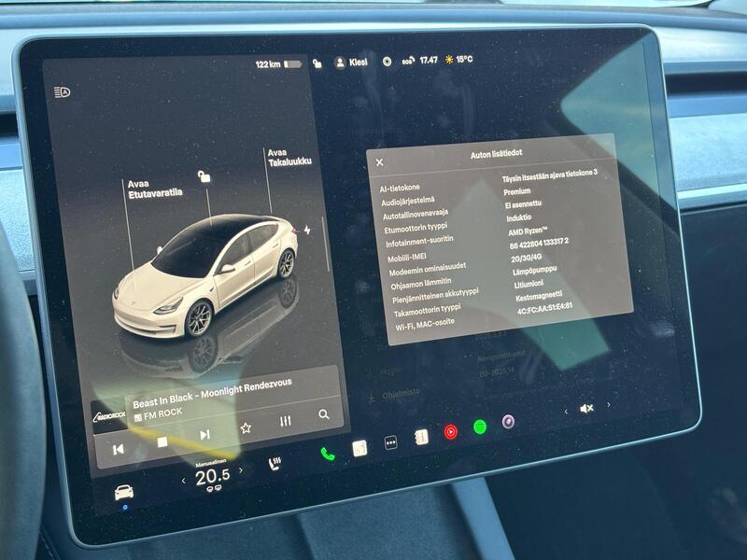Favorite the current song via the star
This screenshot has height=560, width=747.
pos(246,428)
